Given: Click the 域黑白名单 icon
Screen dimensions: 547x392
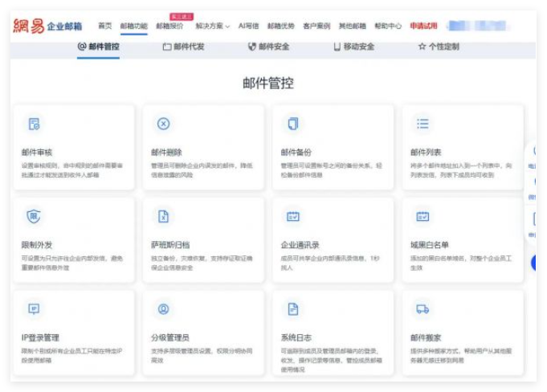Looking at the screenshot, I should (x=422, y=216).
